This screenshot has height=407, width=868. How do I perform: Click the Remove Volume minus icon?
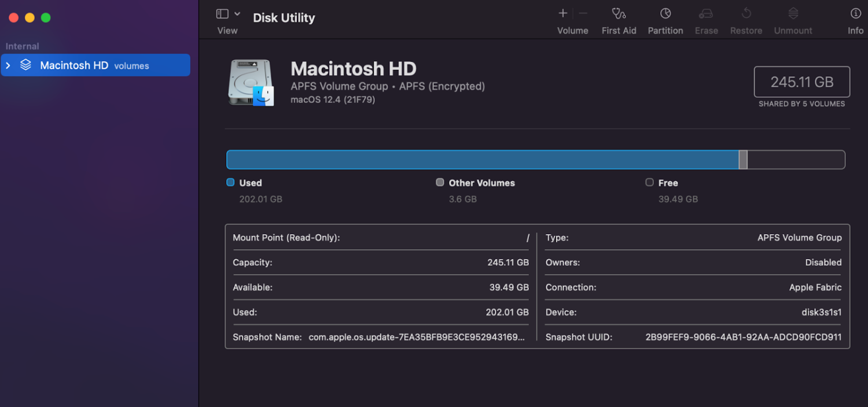583,13
